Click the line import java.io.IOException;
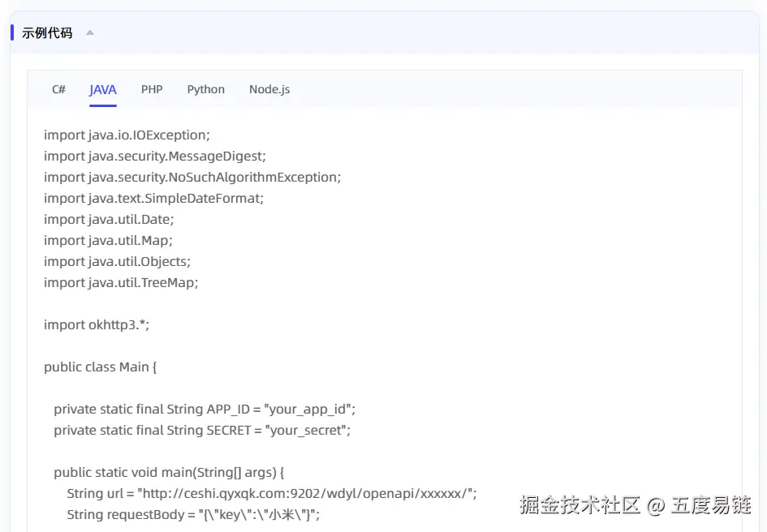The width and height of the screenshot is (767, 532). point(127,135)
